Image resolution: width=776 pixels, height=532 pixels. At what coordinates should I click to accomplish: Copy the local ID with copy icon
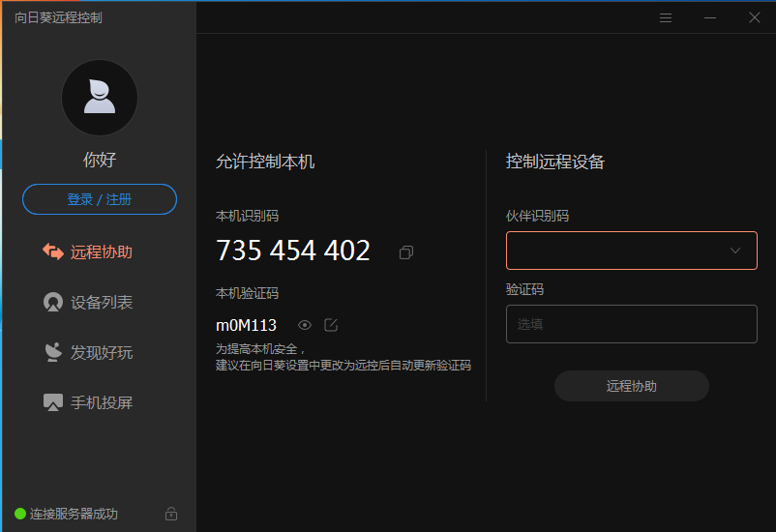[406, 252]
